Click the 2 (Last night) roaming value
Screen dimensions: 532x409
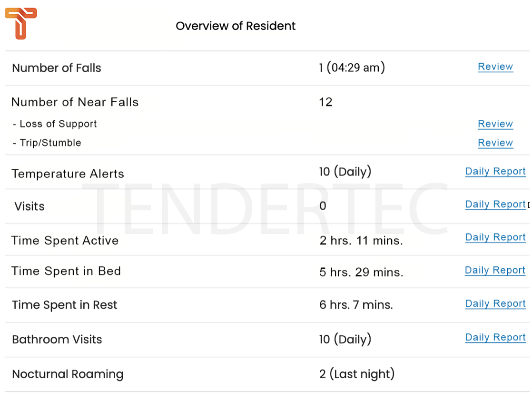(x=357, y=374)
